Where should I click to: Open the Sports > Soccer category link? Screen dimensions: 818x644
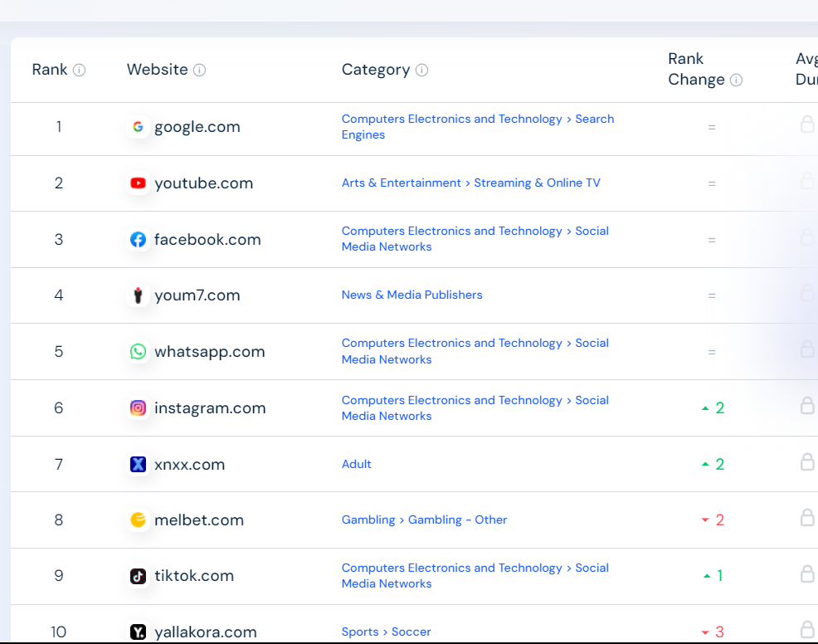(x=386, y=632)
